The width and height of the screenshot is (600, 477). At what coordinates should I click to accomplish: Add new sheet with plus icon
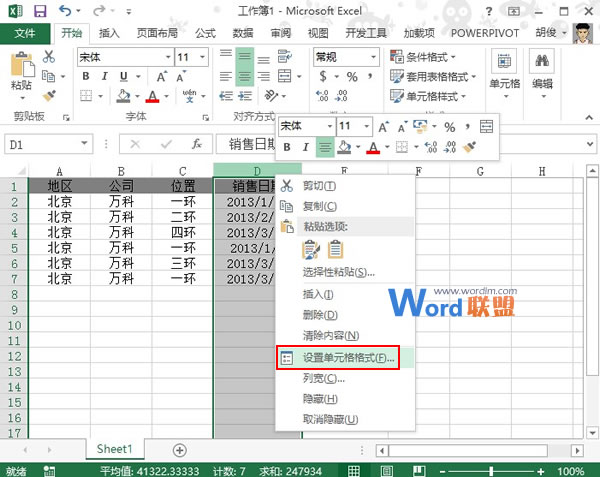pos(179,450)
